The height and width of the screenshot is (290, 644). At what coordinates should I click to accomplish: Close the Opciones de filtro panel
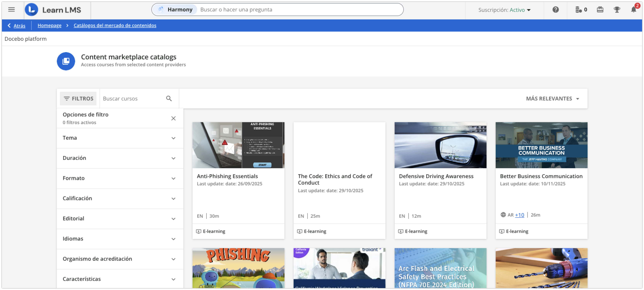pos(173,118)
